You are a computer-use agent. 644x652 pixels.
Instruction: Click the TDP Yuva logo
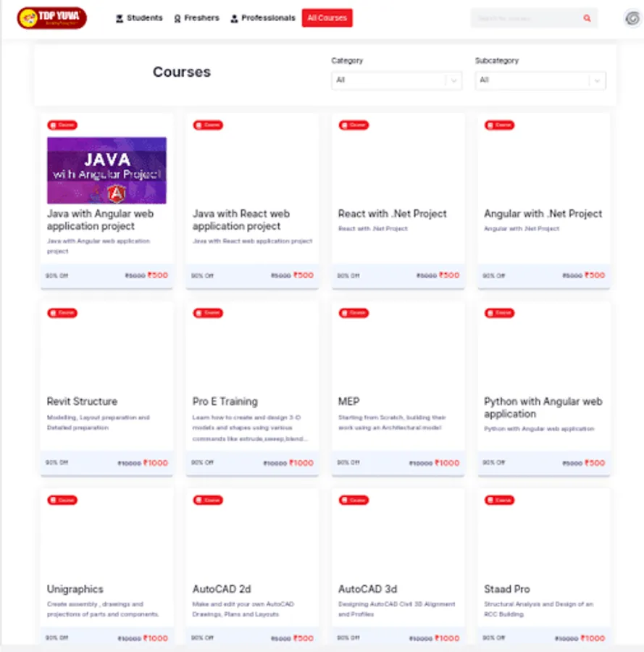52,18
